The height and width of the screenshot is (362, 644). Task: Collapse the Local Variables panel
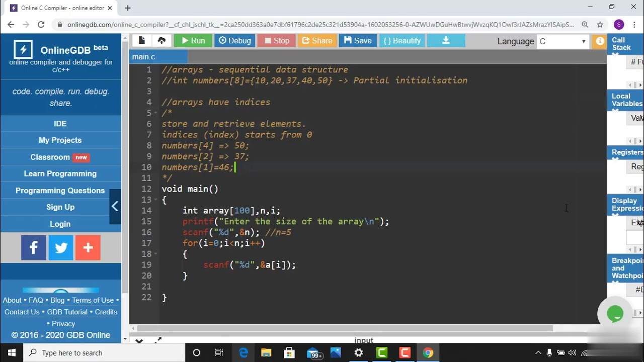pos(615,111)
